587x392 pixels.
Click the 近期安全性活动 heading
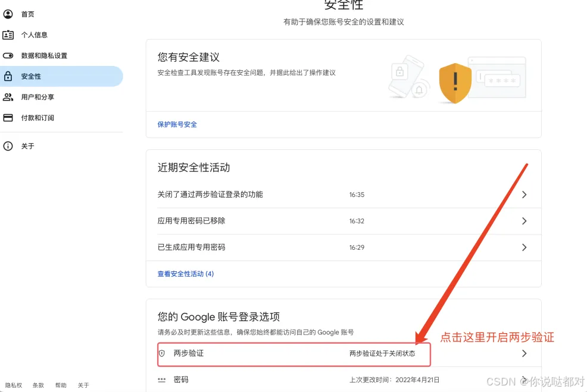[x=193, y=168]
